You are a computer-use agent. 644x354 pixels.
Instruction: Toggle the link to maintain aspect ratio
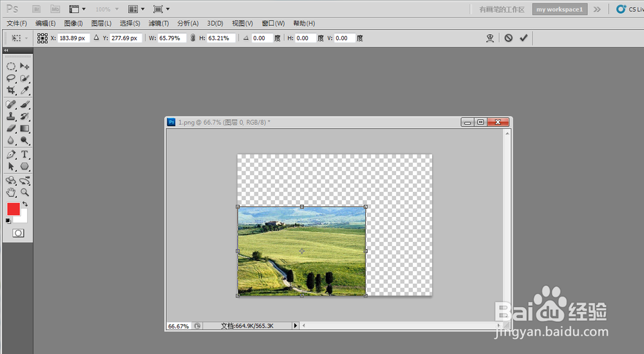point(193,38)
